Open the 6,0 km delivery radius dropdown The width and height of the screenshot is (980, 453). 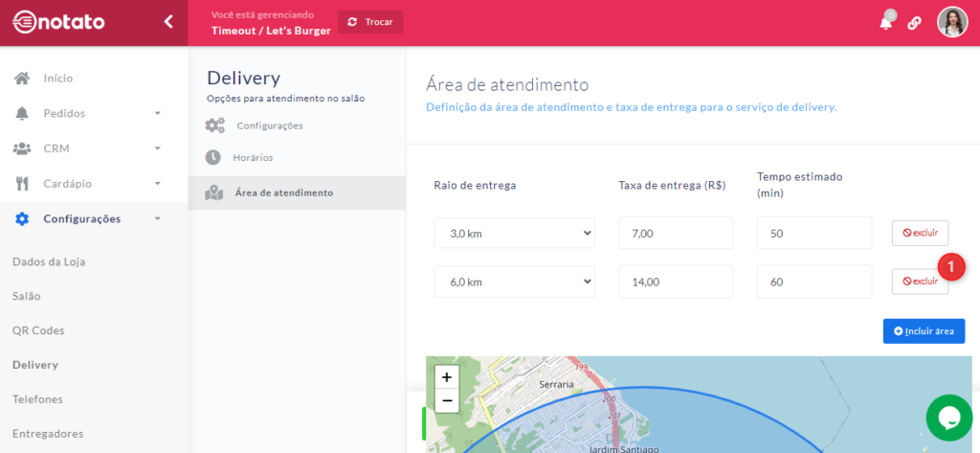(514, 282)
